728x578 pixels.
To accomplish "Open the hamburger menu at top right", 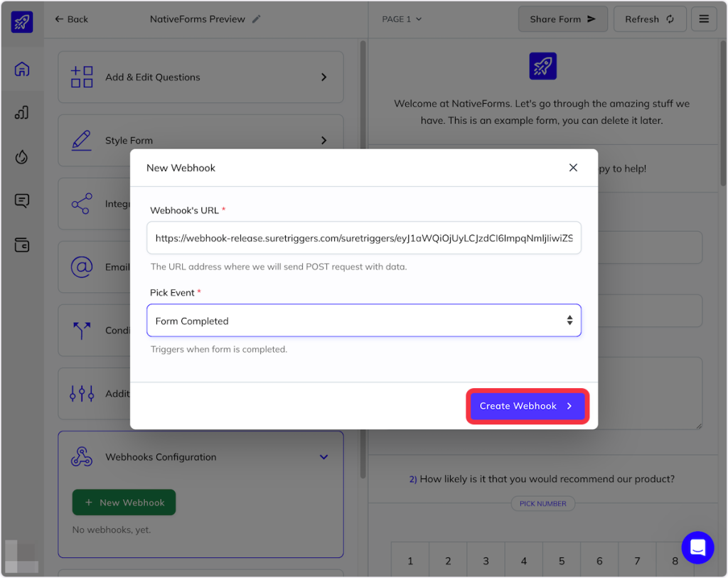I will click(x=704, y=19).
